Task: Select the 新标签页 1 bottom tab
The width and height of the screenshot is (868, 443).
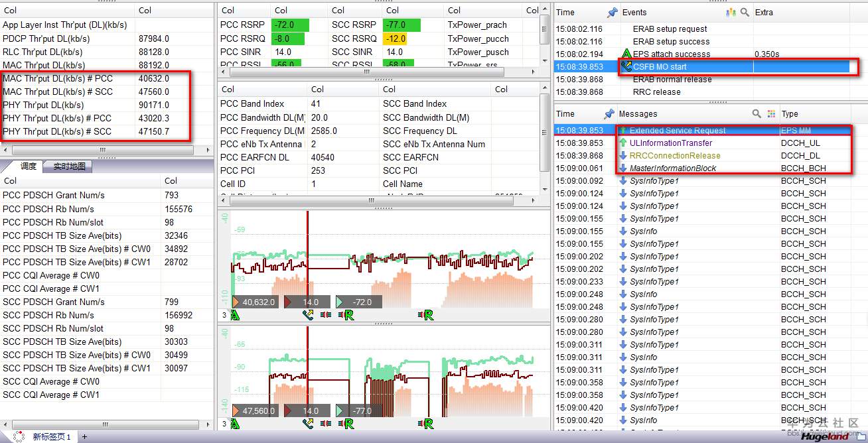Action: point(51,437)
